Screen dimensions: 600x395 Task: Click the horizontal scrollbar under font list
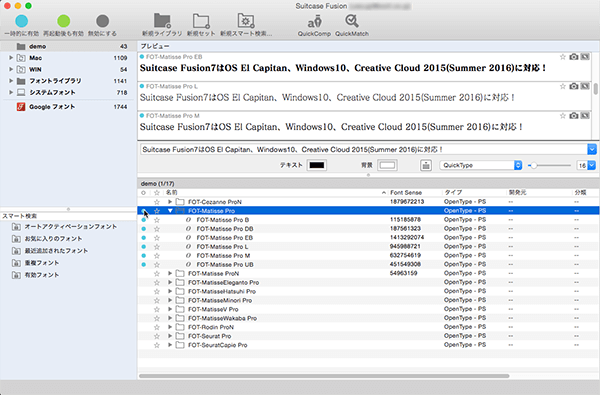[324, 376]
